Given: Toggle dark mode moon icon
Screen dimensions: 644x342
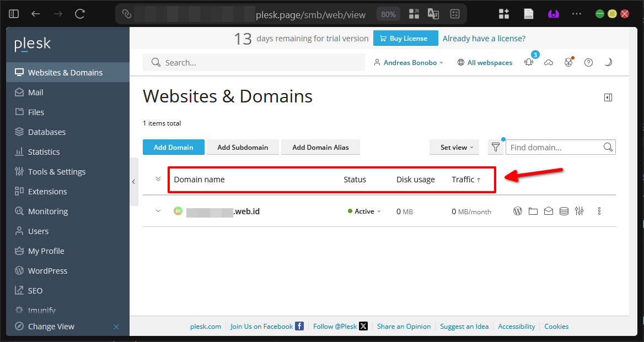Looking at the screenshot, I should [x=608, y=63].
